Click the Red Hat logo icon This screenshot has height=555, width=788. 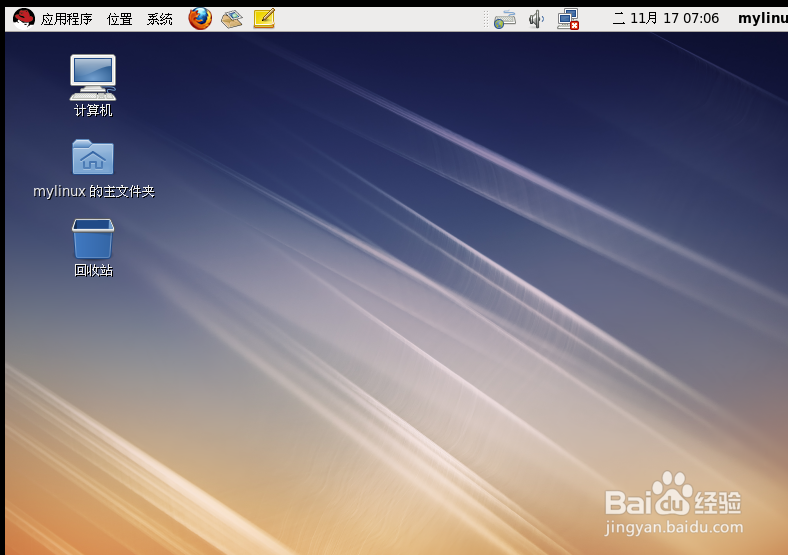click(x=24, y=19)
